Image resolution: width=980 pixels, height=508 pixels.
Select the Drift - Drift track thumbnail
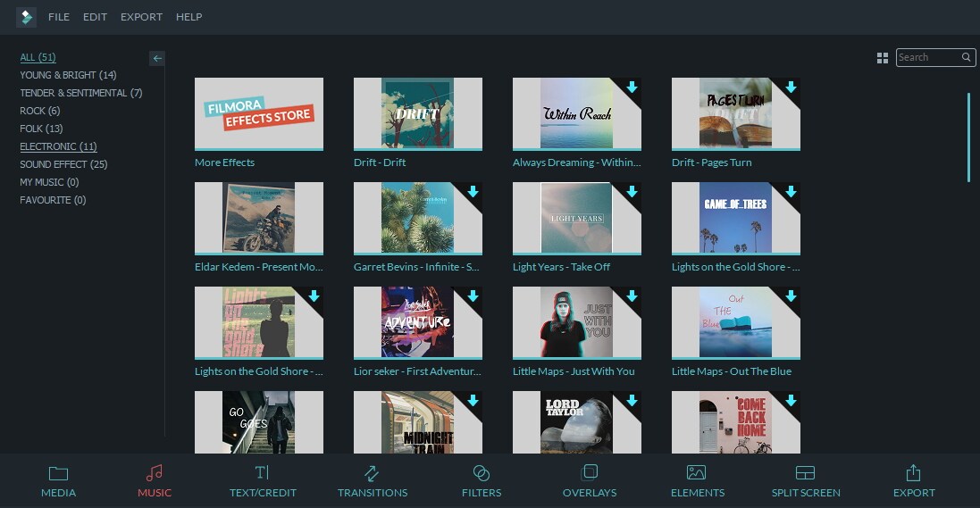417,113
